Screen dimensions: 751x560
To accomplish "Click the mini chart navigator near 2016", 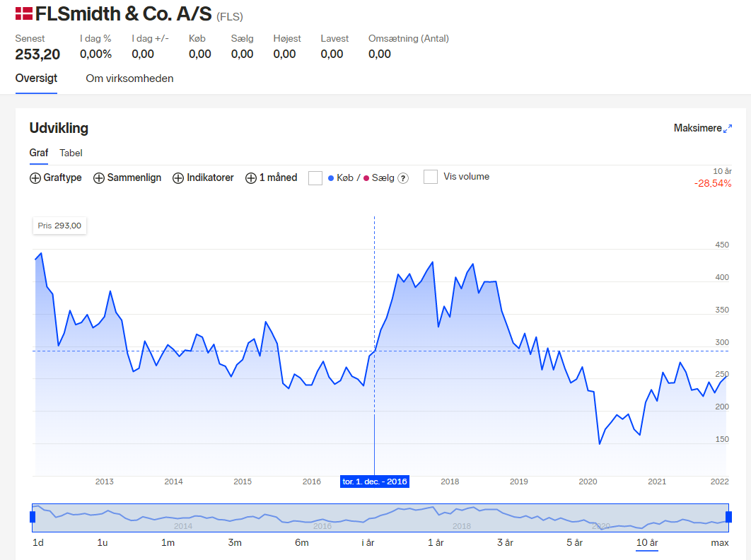I will (x=322, y=525).
